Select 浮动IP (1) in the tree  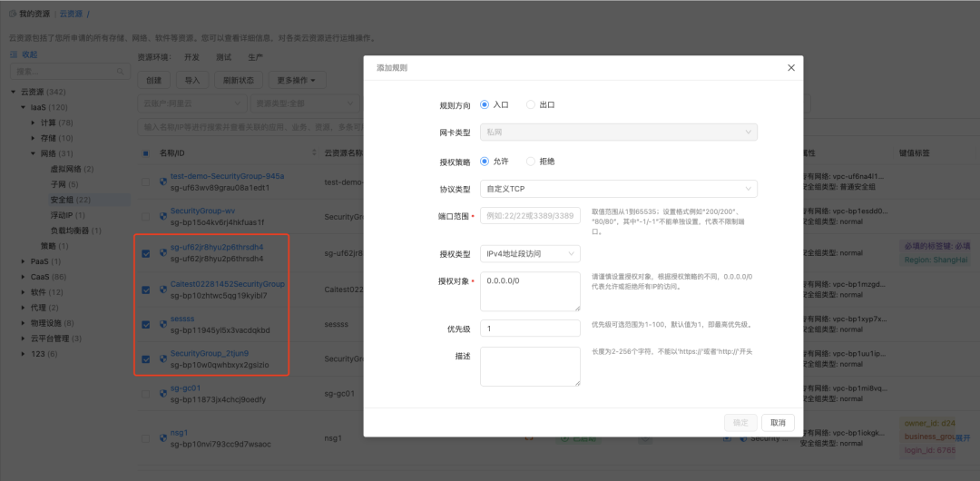click(x=67, y=215)
